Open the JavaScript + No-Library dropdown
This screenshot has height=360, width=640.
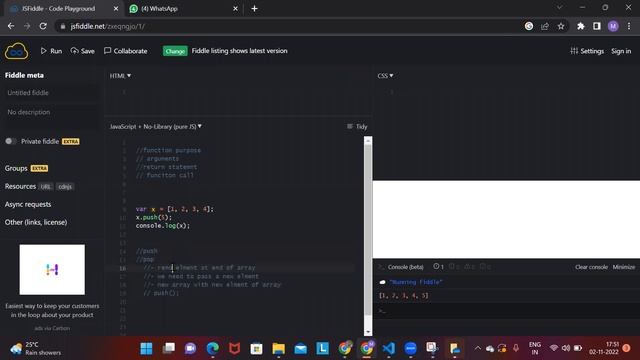(156, 127)
